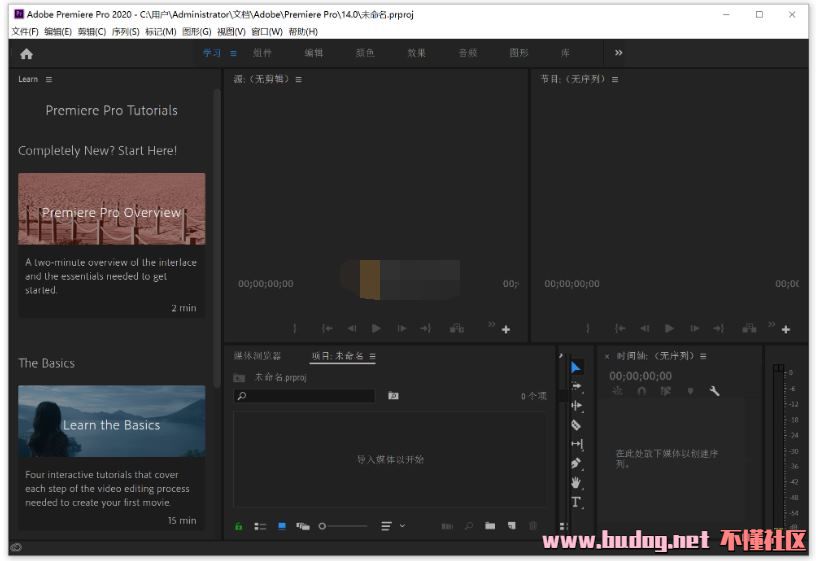Switch to the 效果 workspace tab
Image resolution: width=816 pixels, height=561 pixels.
tap(416, 53)
